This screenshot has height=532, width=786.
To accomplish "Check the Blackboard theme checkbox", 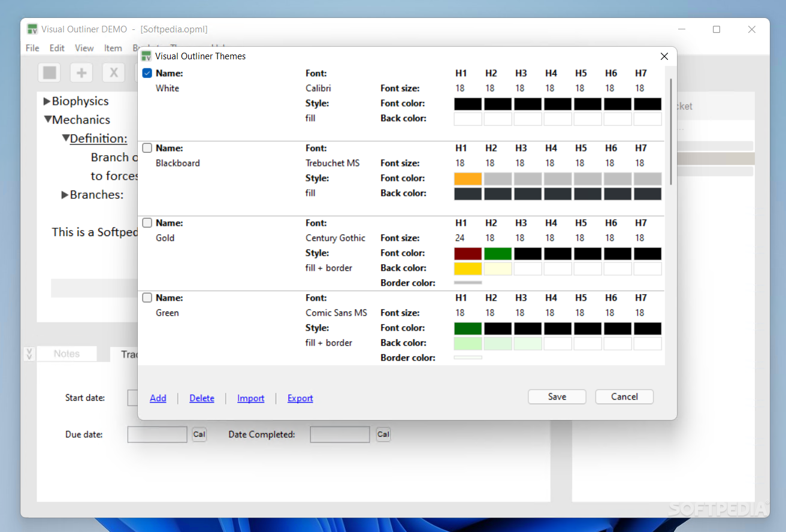I will click(147, 148).
